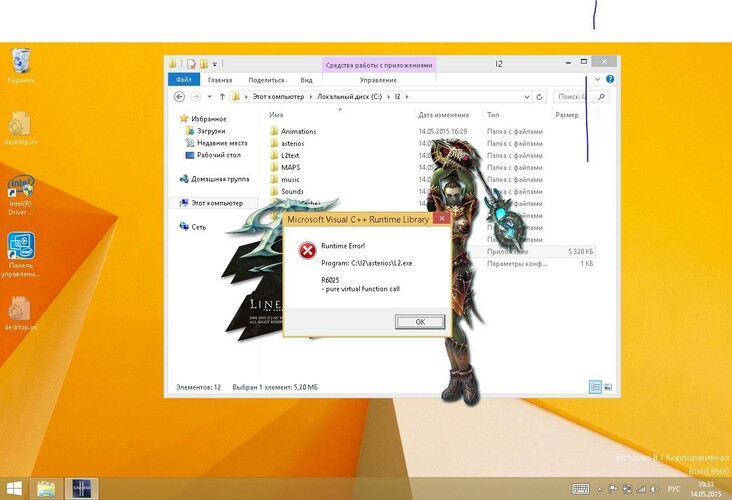The width and height of the screenshot is (732, 500).
Task: Open the Action Center flag icon in the tray
Action: [x=613, y=489]
